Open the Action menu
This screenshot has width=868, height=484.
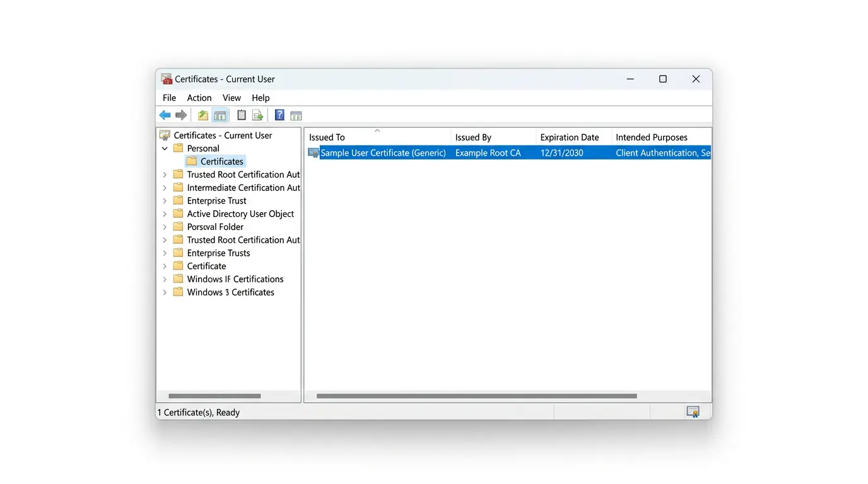[x=199, y=98]
